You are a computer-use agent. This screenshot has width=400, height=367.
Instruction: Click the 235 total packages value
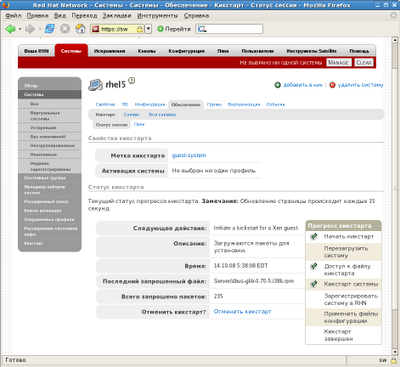coord(218,296)
